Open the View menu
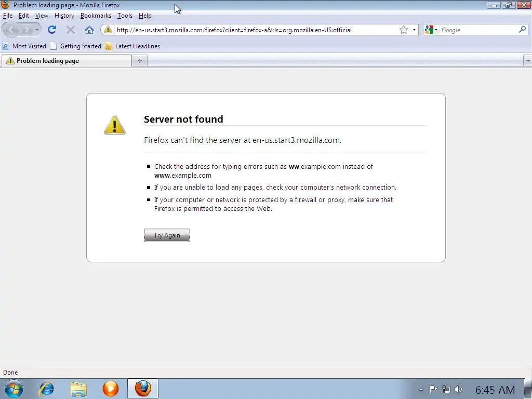532x399 pixels. pyautogui.click(x=42, y=16)
